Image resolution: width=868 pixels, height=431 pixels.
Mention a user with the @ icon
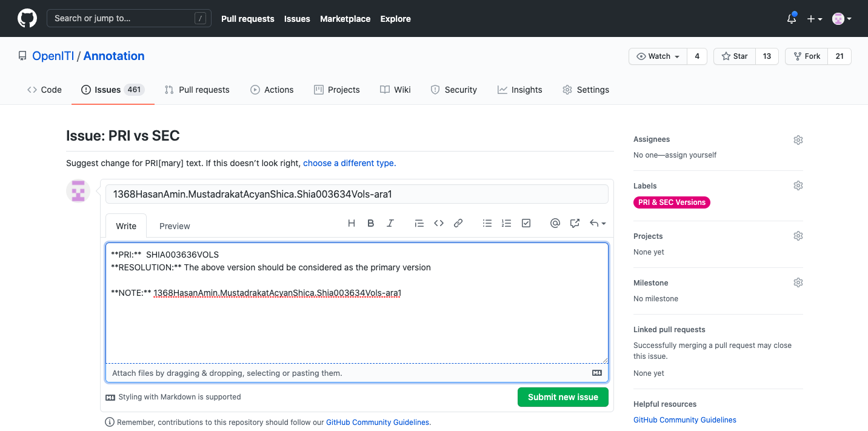pos(555,223)
